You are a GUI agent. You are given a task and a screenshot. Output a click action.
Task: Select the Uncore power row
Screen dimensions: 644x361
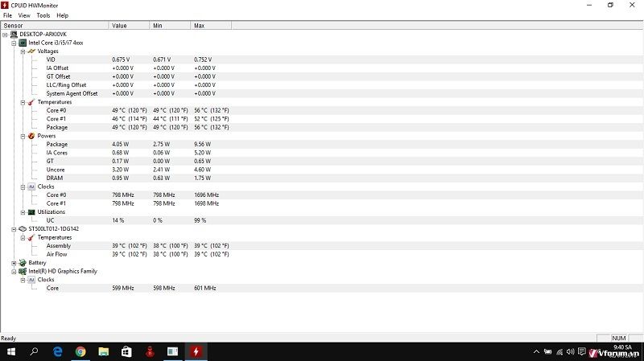pos(322,170)
